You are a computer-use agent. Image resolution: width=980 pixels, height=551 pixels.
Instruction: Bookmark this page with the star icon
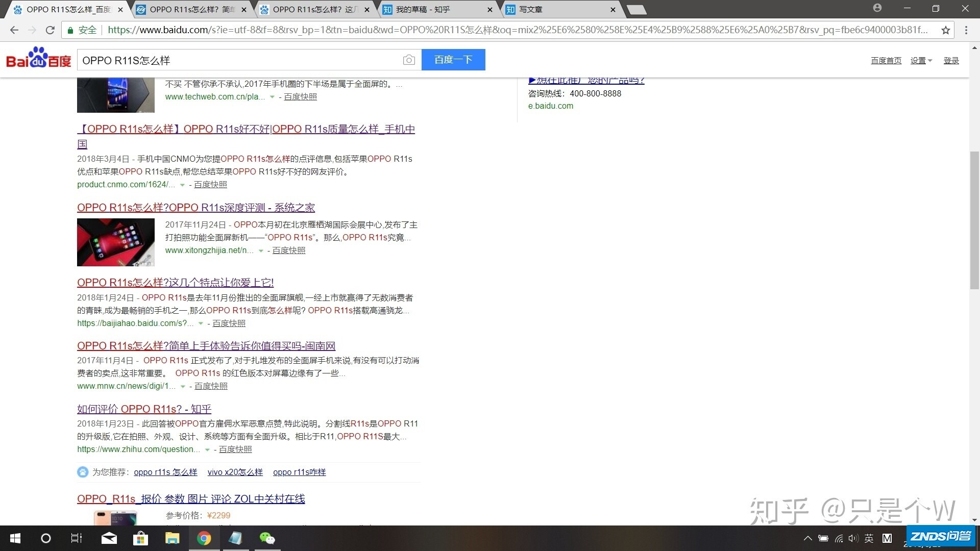point(946,30)
